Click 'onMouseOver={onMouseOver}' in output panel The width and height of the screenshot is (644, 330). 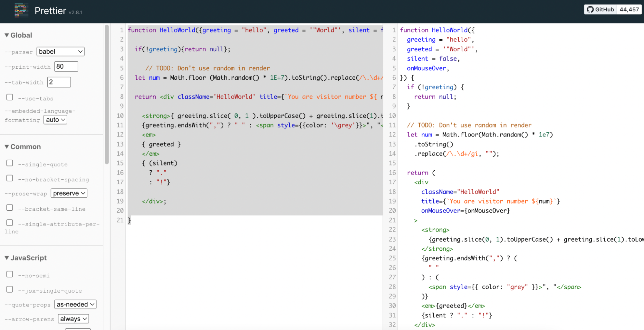(466, 211)
